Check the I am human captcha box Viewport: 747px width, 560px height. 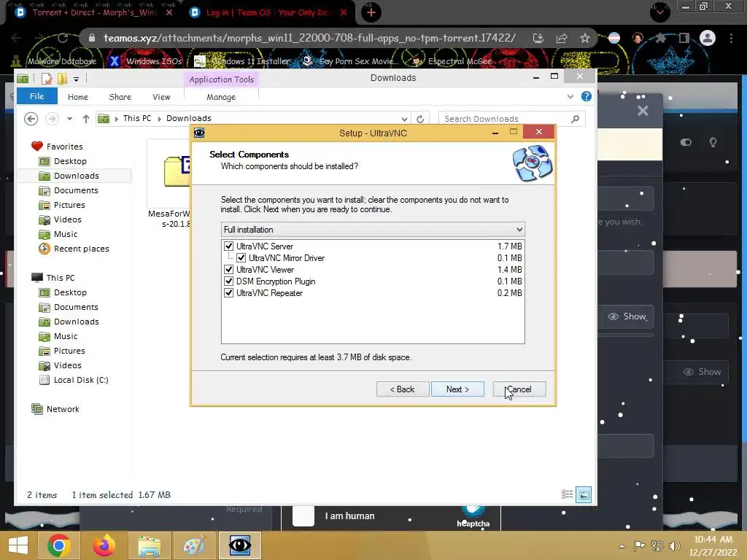click(303, 516)
